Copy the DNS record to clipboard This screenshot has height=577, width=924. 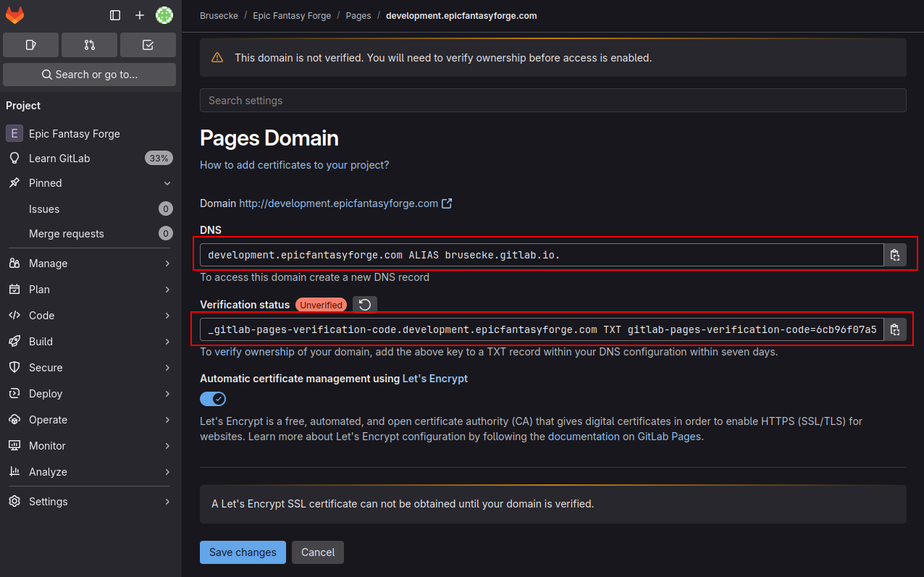[x=895, y=255]
